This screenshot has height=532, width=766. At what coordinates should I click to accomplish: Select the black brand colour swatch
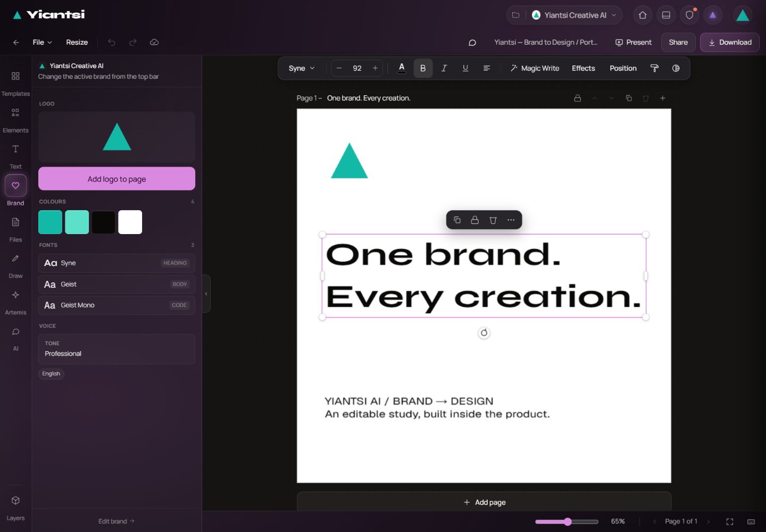tap(103, 222)
